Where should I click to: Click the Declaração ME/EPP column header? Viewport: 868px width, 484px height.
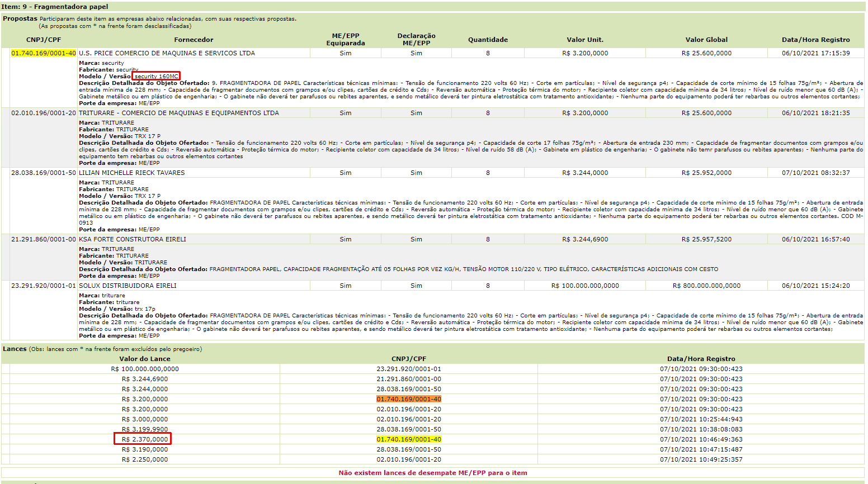(x=416, y=39)
